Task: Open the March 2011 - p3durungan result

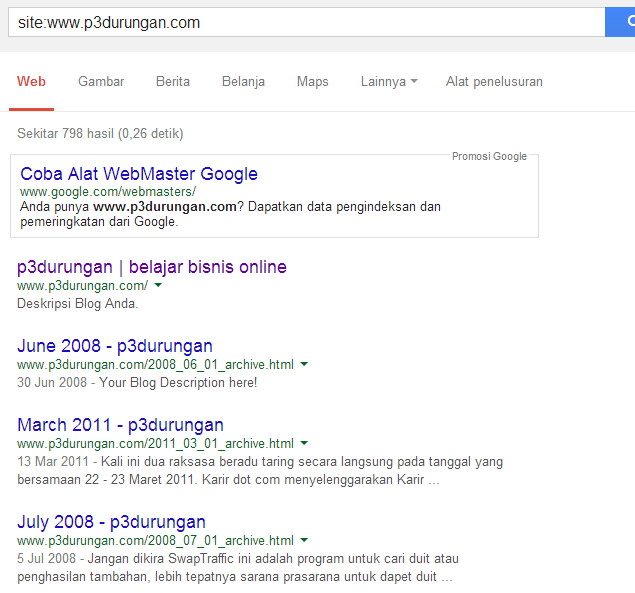Action: pos(120,425)
